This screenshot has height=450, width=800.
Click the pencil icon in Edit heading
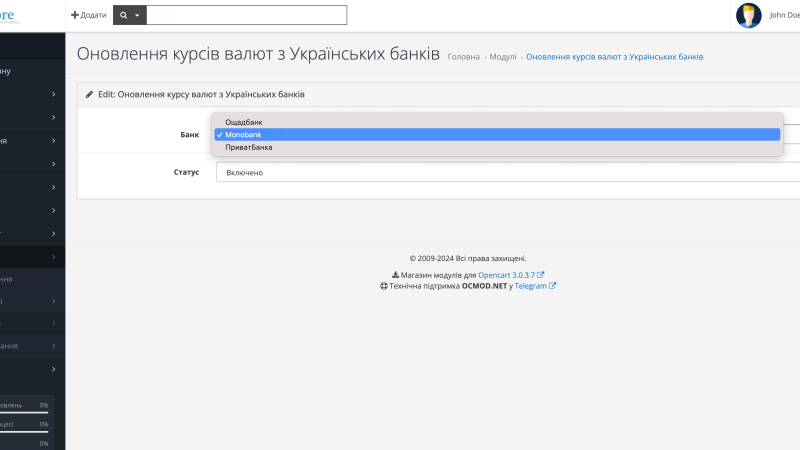(x=89, y=94)
